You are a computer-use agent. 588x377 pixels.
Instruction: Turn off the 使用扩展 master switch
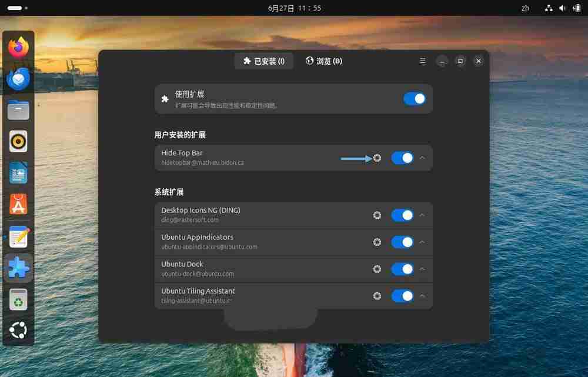[415, 99]
